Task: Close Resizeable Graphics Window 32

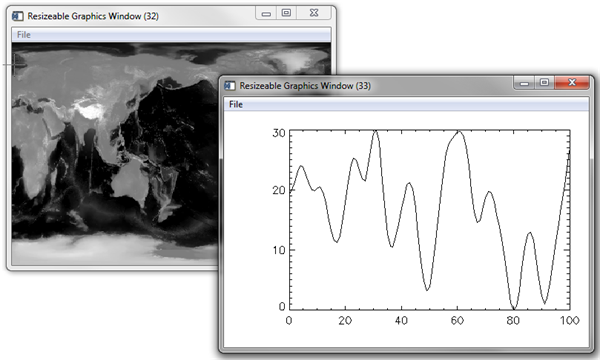Action: pyautogui.click(x=314, y=13)
